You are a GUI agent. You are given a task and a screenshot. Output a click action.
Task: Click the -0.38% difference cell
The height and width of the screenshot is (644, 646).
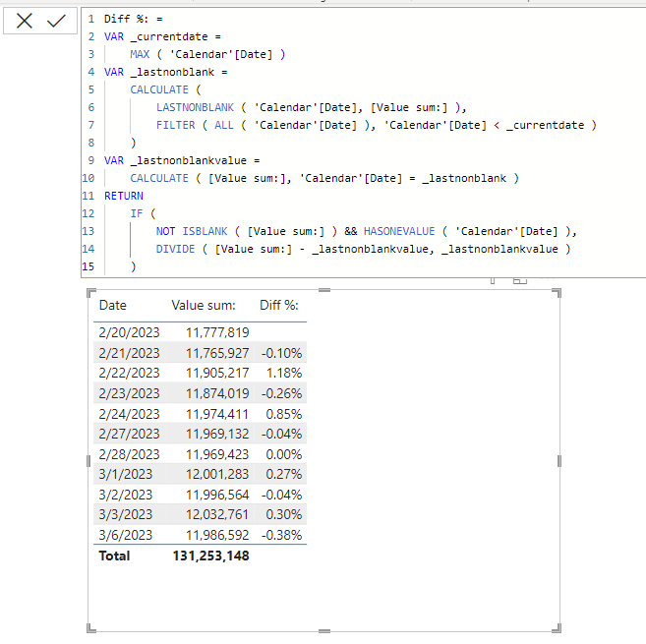click(281, 535)
